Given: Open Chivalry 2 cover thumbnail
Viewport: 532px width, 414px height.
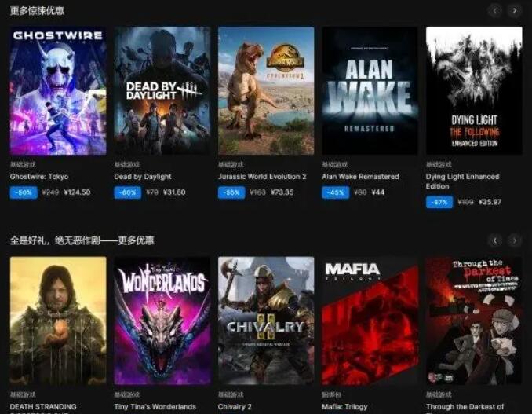Looking at the screenshot, I should 266,321.
